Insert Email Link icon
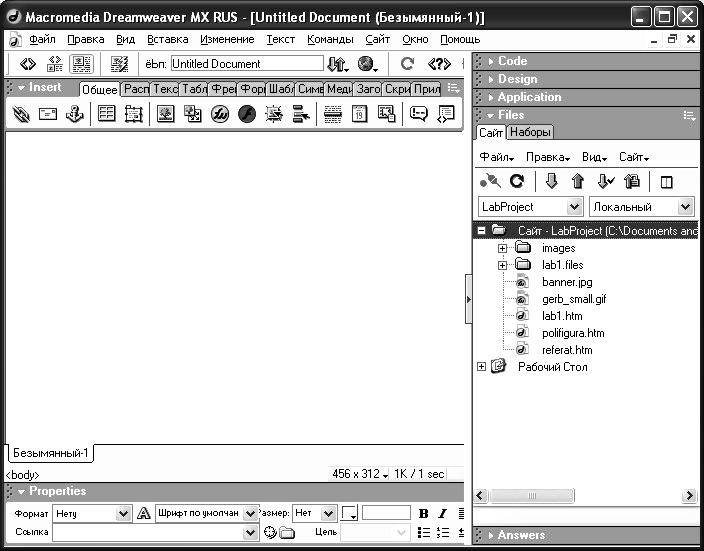This screenshot has height=551, width=704. [x=48, y=114]
